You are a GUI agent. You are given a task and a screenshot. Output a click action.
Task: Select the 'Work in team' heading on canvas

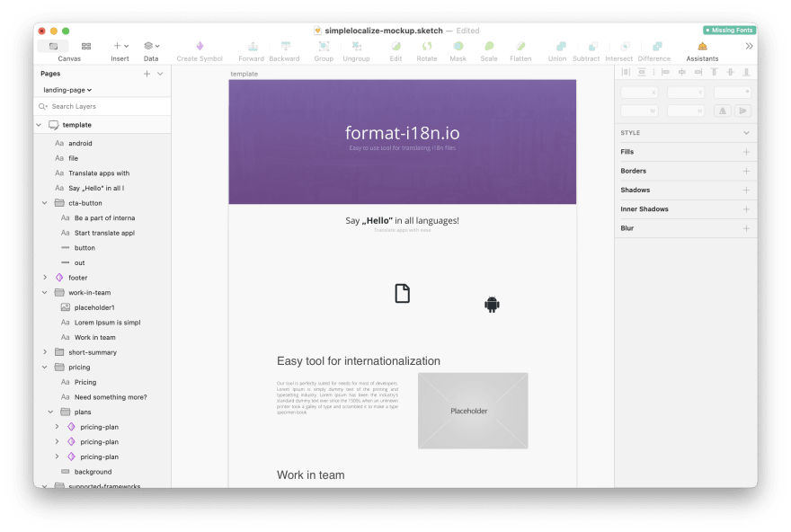pyautogui.click(x=311, y=475)
